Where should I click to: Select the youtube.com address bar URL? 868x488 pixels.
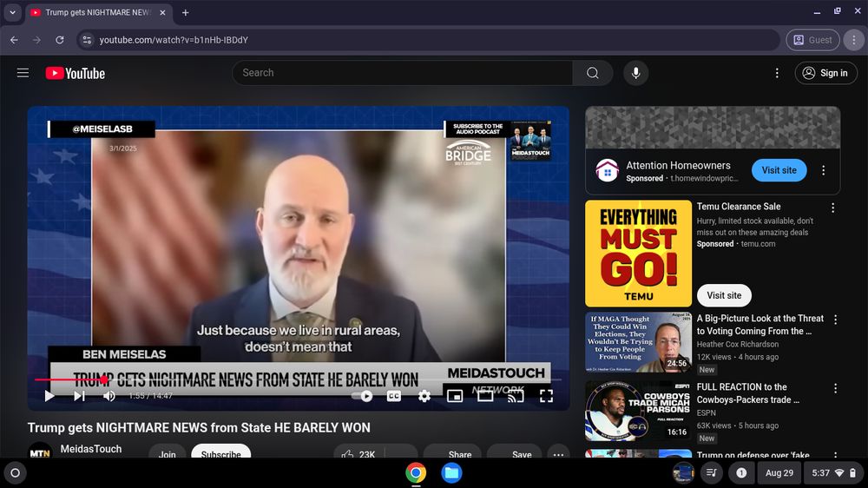174,40
